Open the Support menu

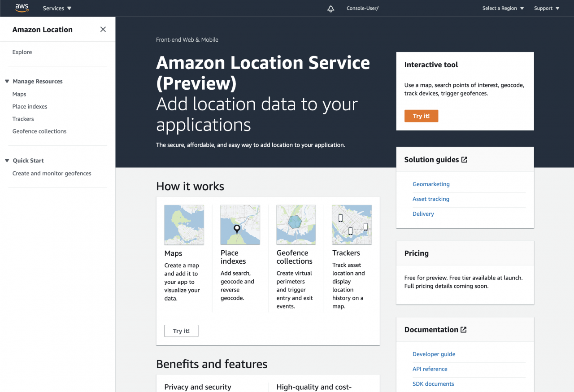coord(546,8)
